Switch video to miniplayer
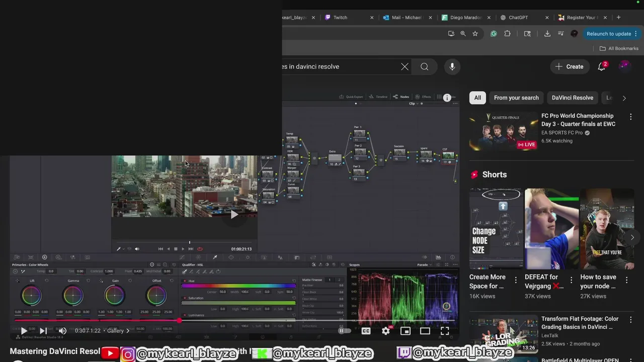Viewport: 644px width, 362px height. click(406, 331)
